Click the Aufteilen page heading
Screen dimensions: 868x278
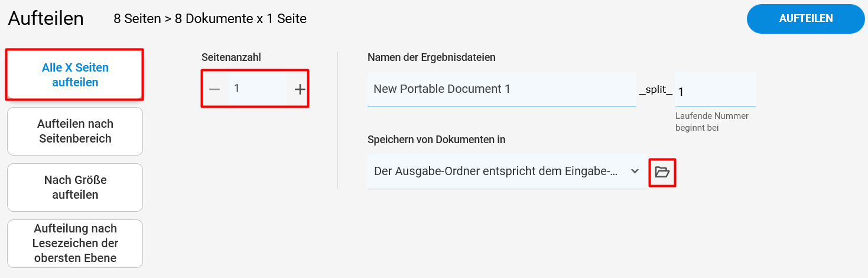(x=46, y=18)
